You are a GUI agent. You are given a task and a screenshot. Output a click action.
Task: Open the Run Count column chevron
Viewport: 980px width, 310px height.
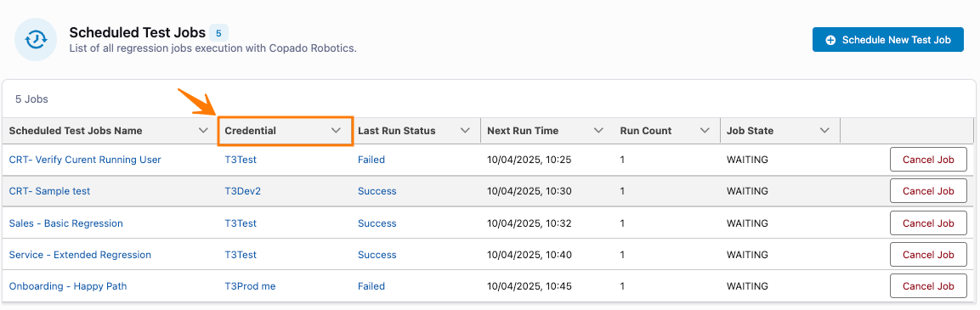tap(705, 131)
